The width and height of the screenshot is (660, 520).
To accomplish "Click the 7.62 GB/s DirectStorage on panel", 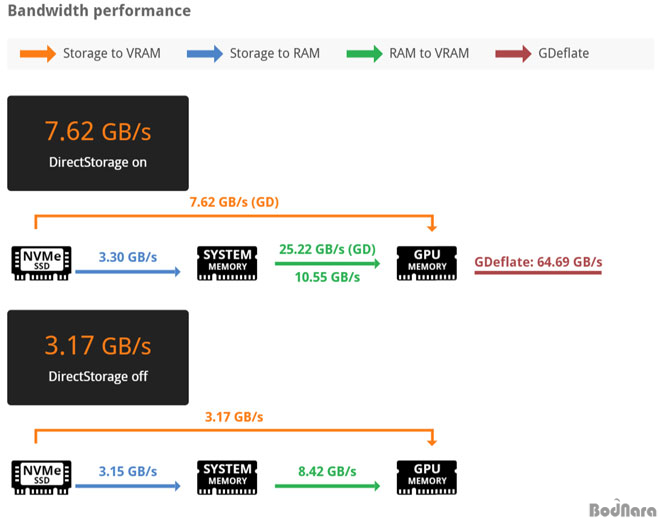I will click(x=98, y=143).
